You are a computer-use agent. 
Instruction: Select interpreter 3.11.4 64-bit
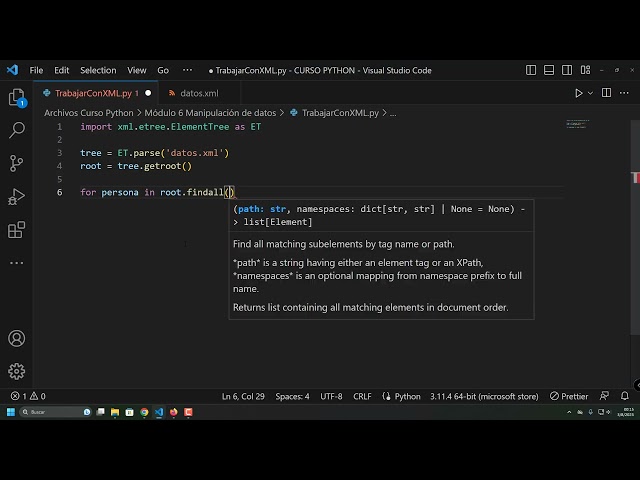tap(484, 396)
